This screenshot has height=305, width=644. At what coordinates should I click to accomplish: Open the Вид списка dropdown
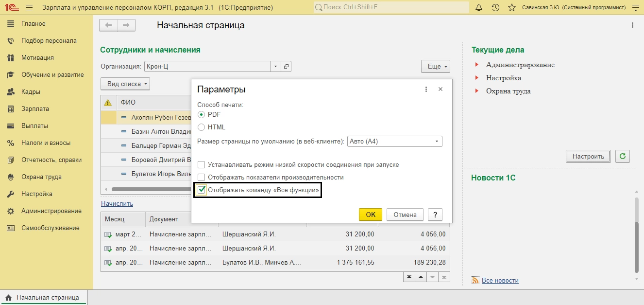(x=125, y=84)
